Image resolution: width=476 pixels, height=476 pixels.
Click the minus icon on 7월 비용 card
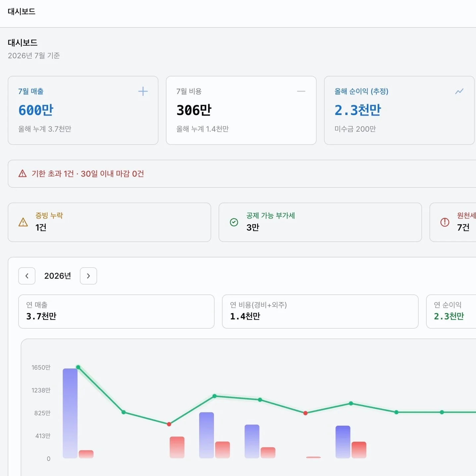[301, 91]
